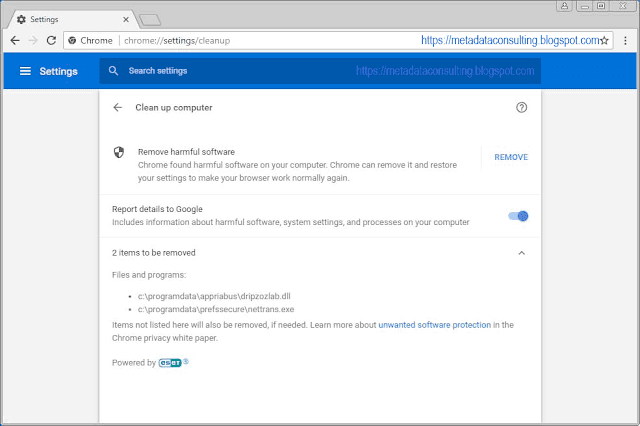Click the back arrow beside Clean up computer
Image resolution: width=640 pixels, height=426 pixels.
click(118, 107)
